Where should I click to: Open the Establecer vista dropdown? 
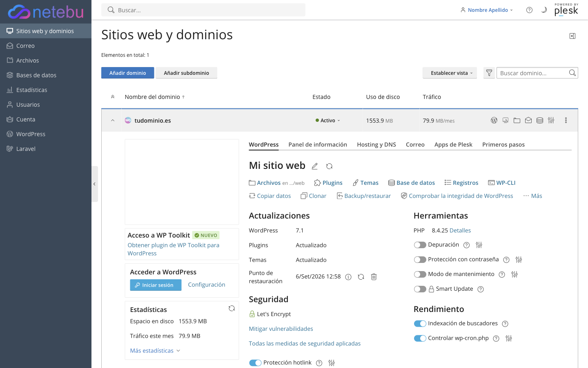[x=450, y=73]
